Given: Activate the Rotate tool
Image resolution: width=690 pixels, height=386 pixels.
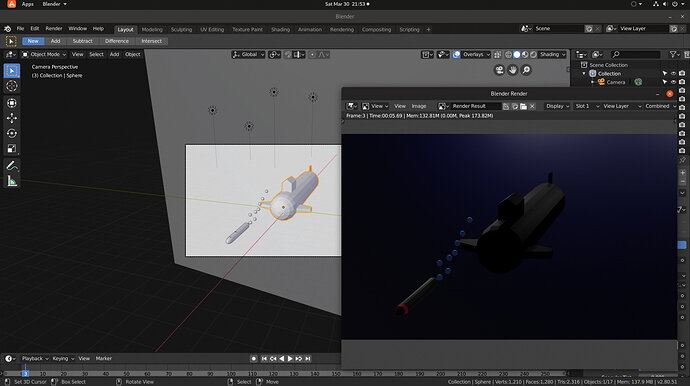Looking at the screenshot, I should point(12,133).
